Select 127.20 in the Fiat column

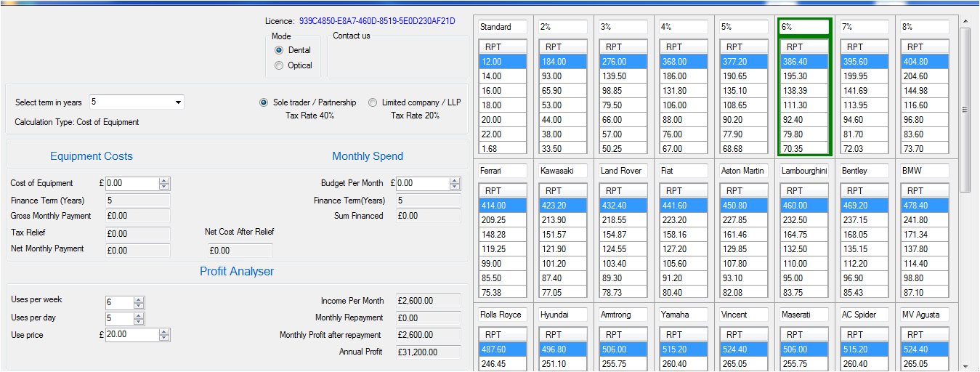pos(684,249)
